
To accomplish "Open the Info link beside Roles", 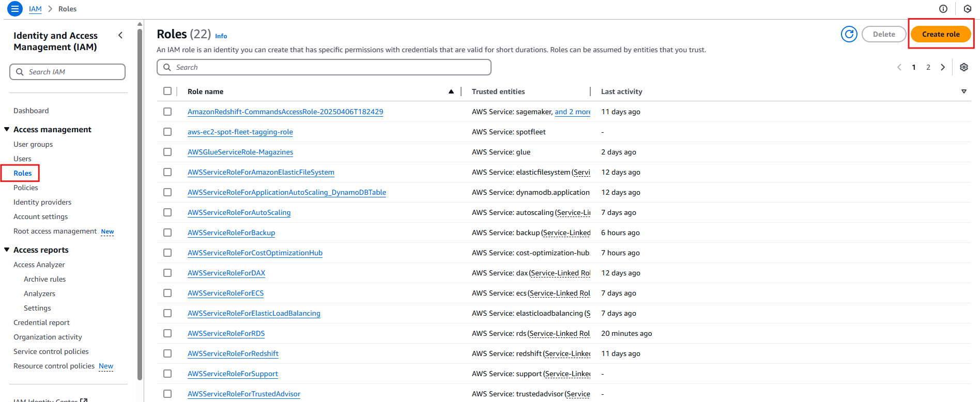I will pyautogui.click(x=221, y=36).
